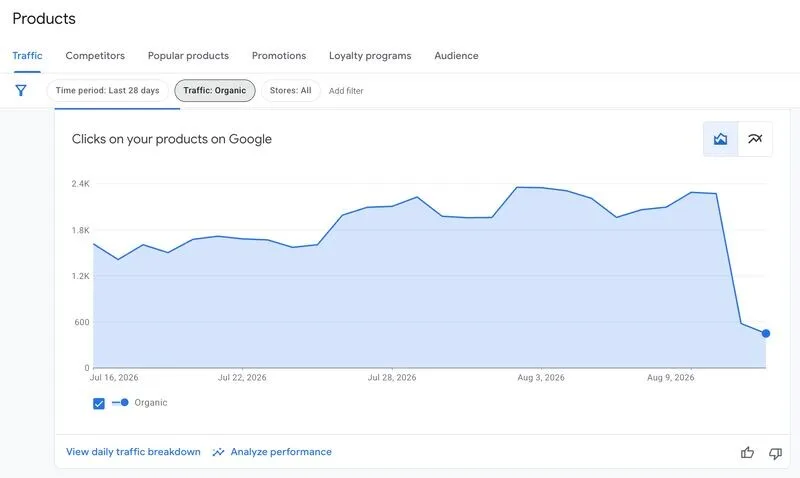The image size is (800, 478).
Task: Switch to the Audience tab
Action: pyautogui.click(x=456, y=56)
